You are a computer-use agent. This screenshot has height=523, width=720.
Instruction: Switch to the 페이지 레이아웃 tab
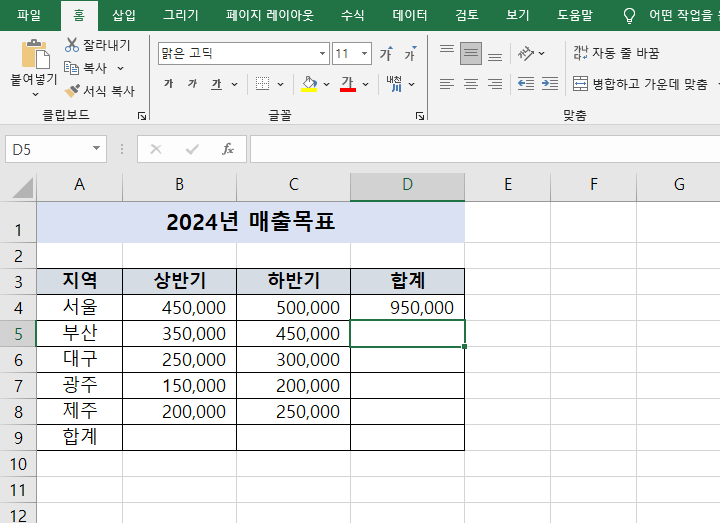click(270, 16)
